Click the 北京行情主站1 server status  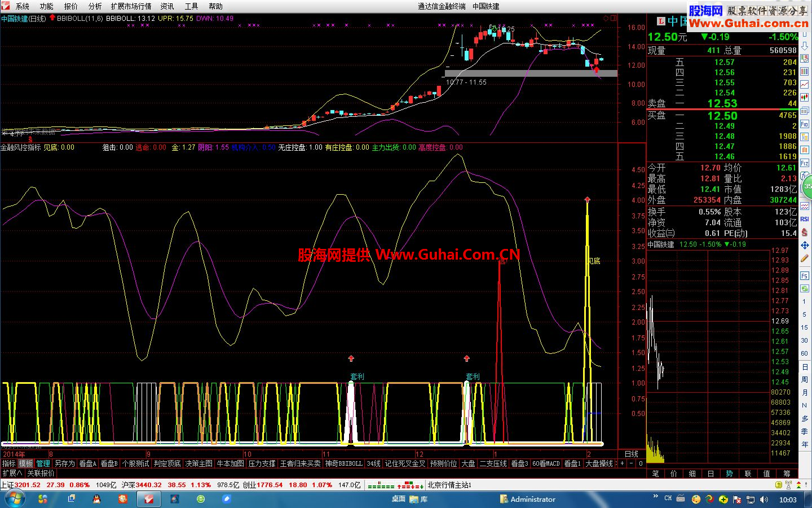pyautogui.click(x=449, y=485)
